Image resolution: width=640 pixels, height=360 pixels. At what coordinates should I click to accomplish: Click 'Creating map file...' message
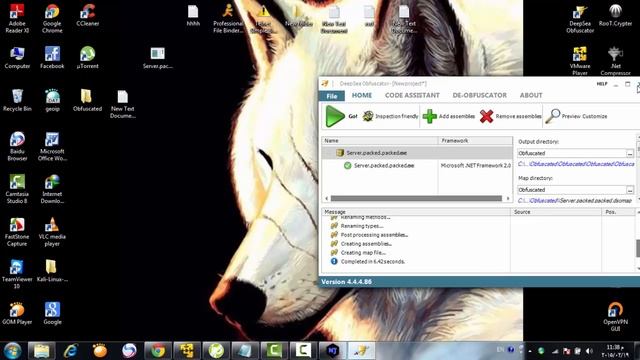point(363,253)
